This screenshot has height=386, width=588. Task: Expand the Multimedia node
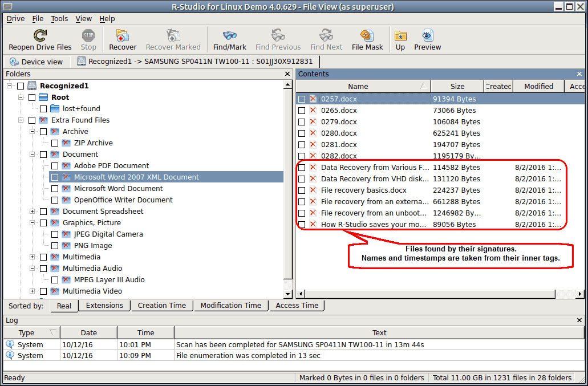(x=33, y=257)
